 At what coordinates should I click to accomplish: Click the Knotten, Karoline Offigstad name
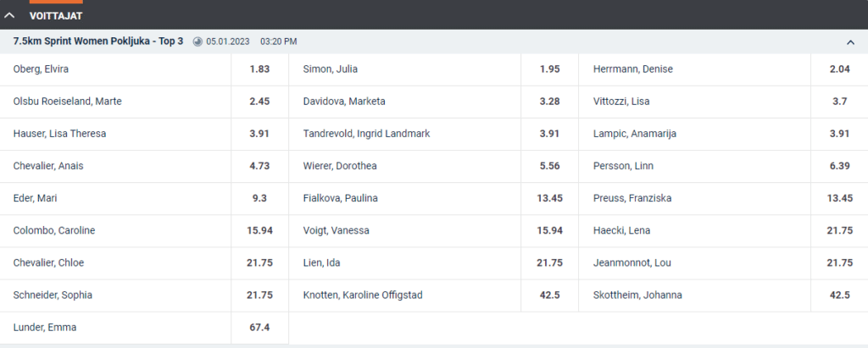(363, 296)
